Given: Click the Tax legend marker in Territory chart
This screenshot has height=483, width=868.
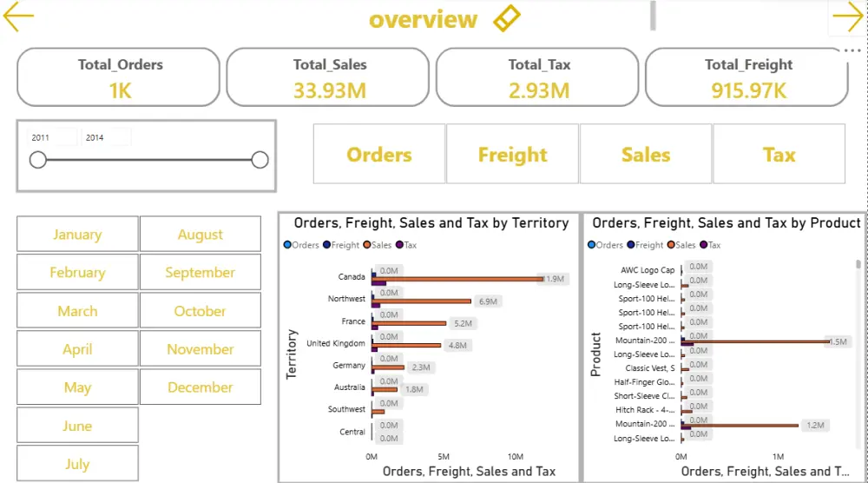Looking at the screenshot, I should [x=399, y=245].
